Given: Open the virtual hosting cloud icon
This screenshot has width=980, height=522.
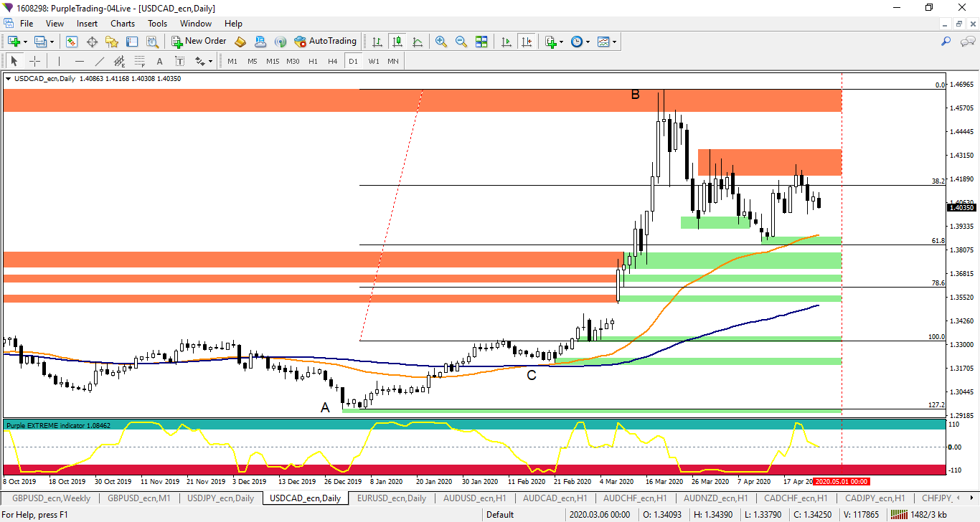Looking at the screenshot, I should (260, 42).
